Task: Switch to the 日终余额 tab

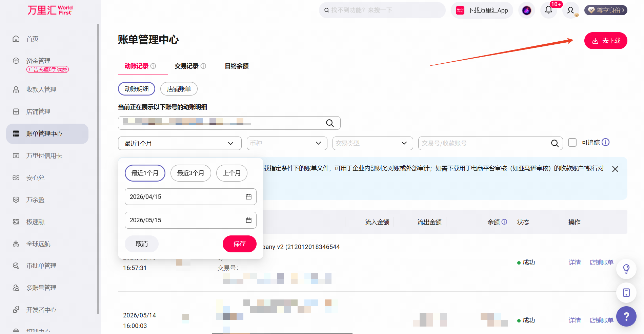Action: [237, 66]
